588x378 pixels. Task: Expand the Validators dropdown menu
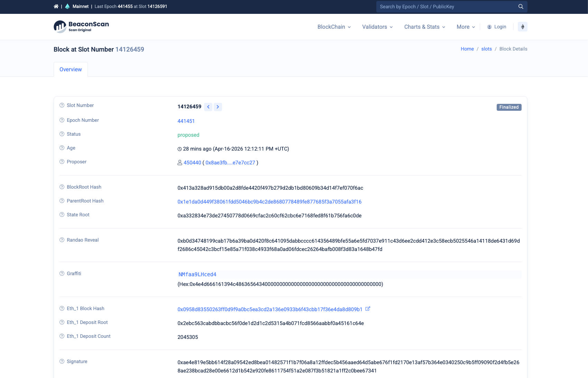point(377,27)
